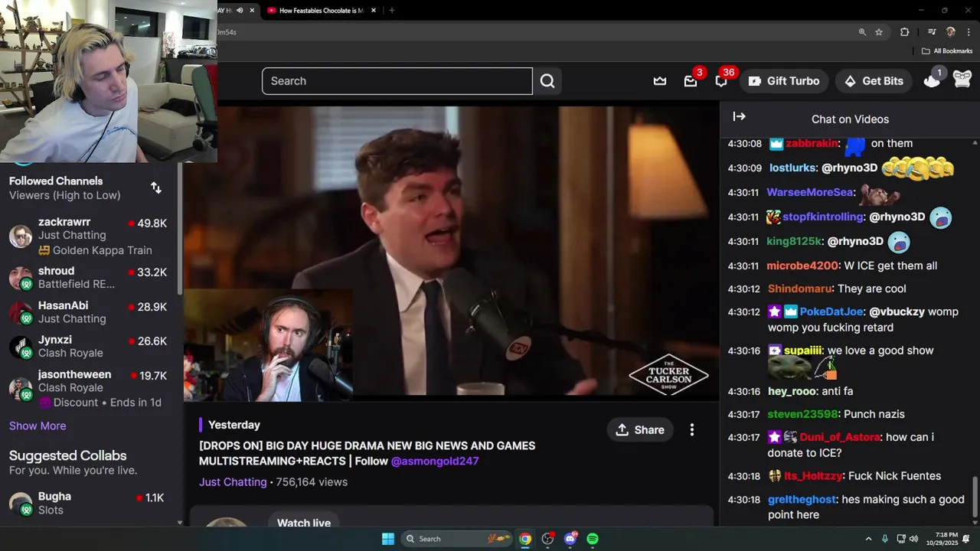Viewport: 980px width, 551px height.
Task: Open whispers icon showing 36 unread
Action: click(x=721, y=81)
